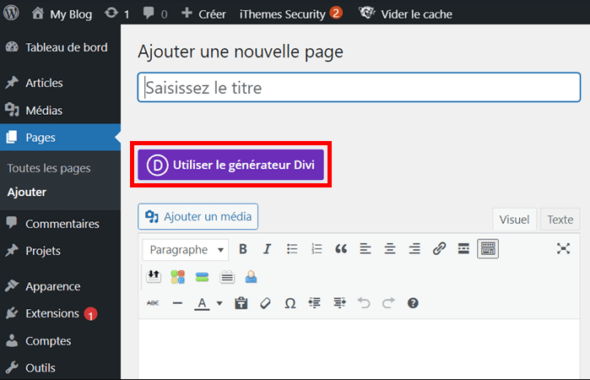Click the text color A button
Viewport: 590px width, 380px height.
click(202, 303)
